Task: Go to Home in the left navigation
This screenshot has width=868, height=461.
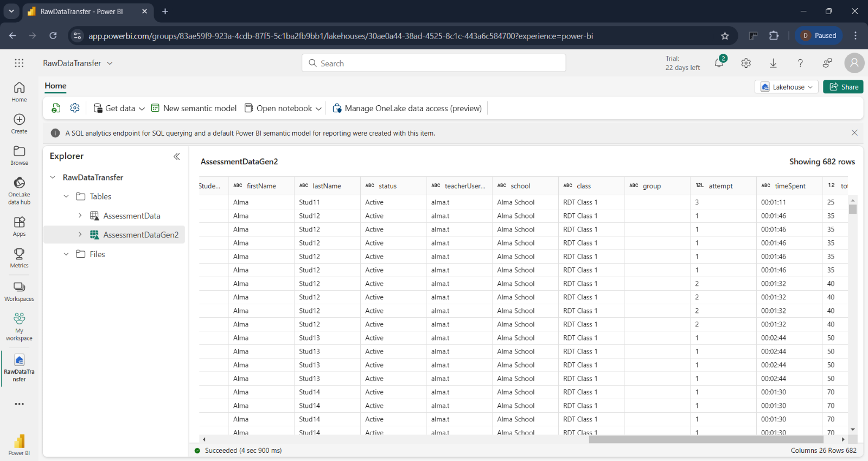Action: pyautogui.click(x=19, y=92)
